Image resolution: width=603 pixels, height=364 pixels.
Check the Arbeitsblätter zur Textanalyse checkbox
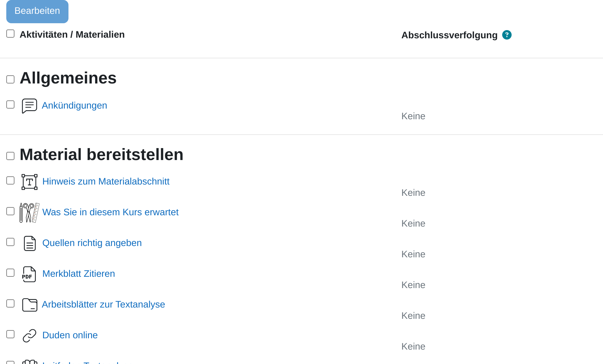click(x=10, y=303)
